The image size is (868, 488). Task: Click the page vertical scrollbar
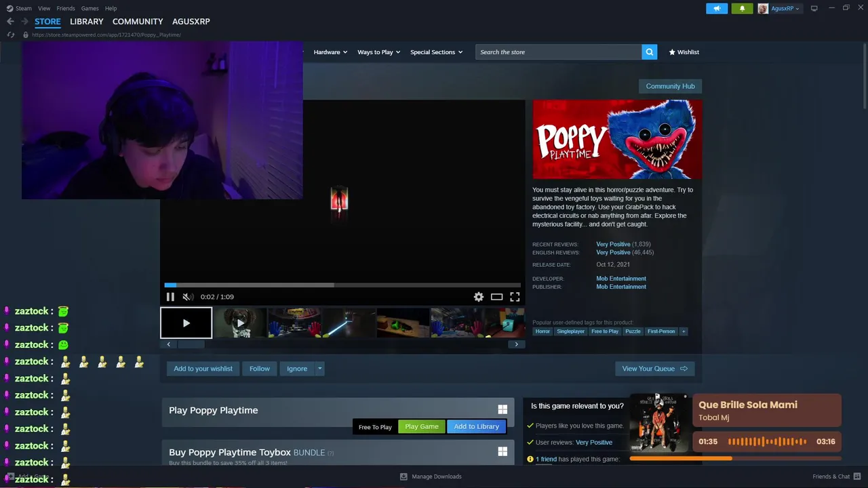tap(864, 75)
